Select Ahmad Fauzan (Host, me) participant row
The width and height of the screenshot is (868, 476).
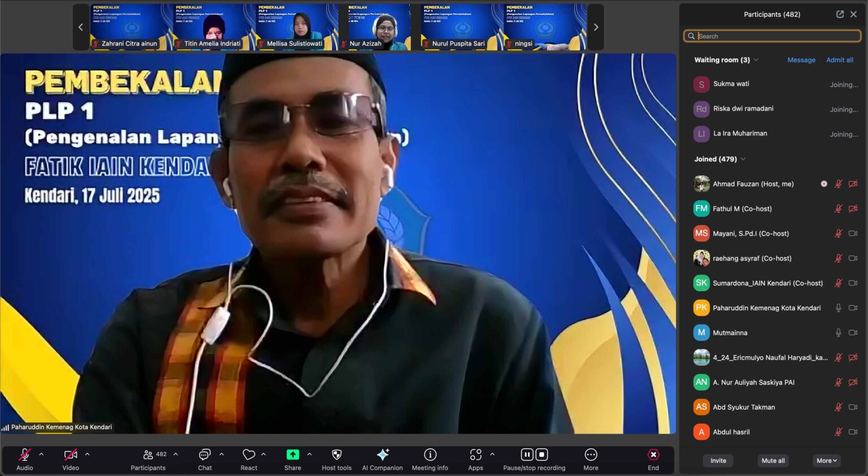pos(772,184)
